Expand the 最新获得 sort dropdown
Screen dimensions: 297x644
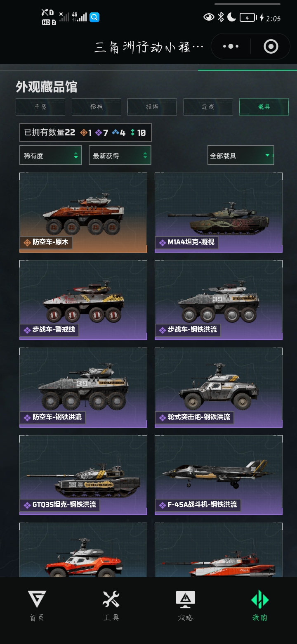(x=120, y=156)
